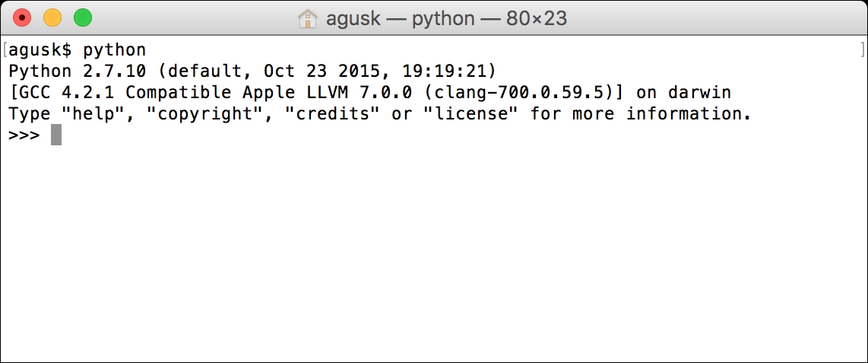Viewport: 868px width, 363px height.
Task: Click the right bracket mark on first line
Action: click(x=863, y=50)
